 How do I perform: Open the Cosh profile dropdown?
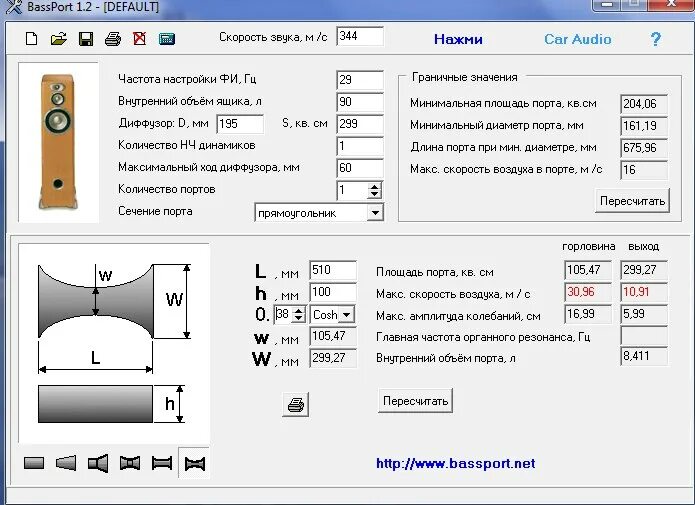347,315
